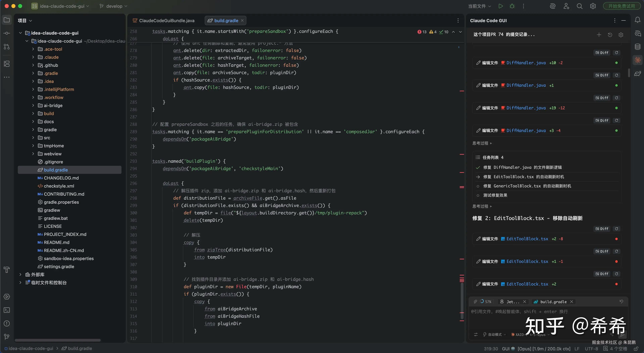The height and width of the screenshot is (353, 644).
Task: Open IDE settings gear in title bar
Action: [593, 6]
